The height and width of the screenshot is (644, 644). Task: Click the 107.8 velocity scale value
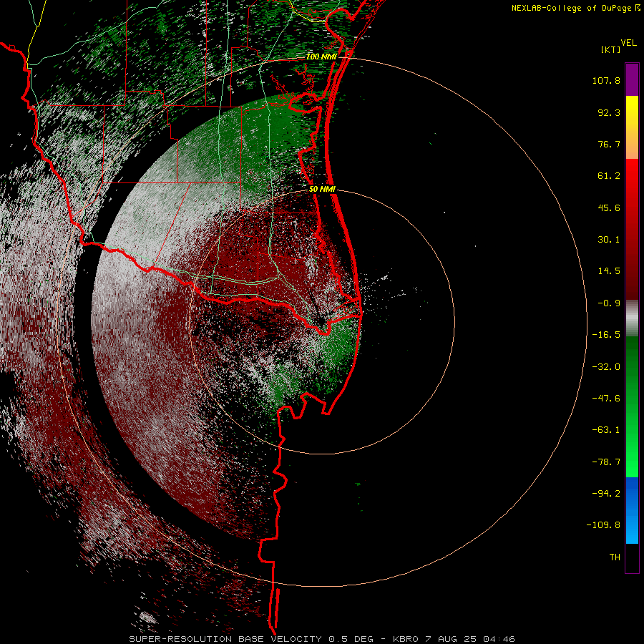pos(606,80)
